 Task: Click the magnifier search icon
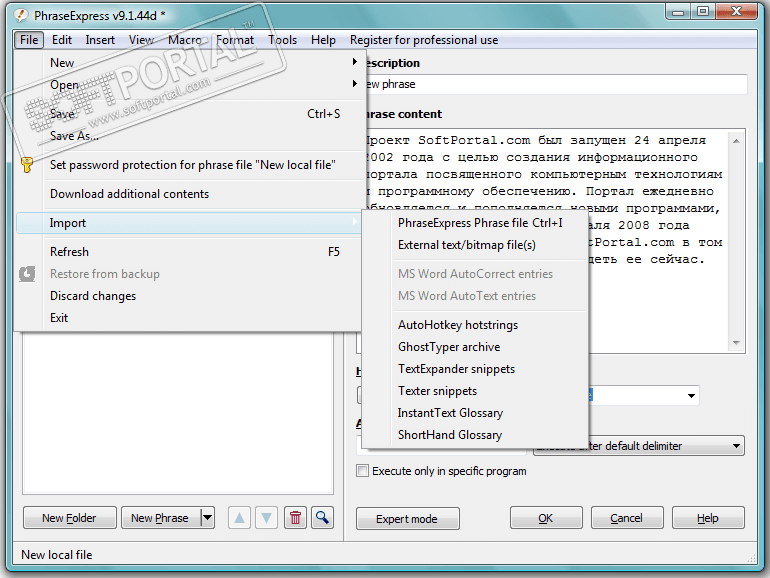[322, 518]
